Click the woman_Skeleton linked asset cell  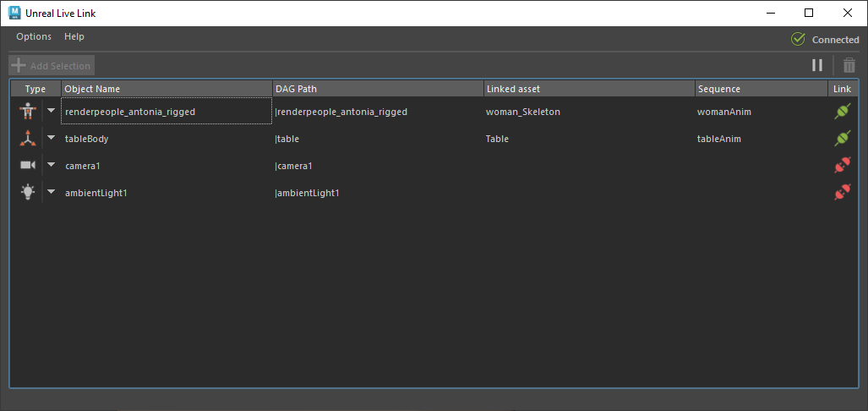tap(590, 112)
